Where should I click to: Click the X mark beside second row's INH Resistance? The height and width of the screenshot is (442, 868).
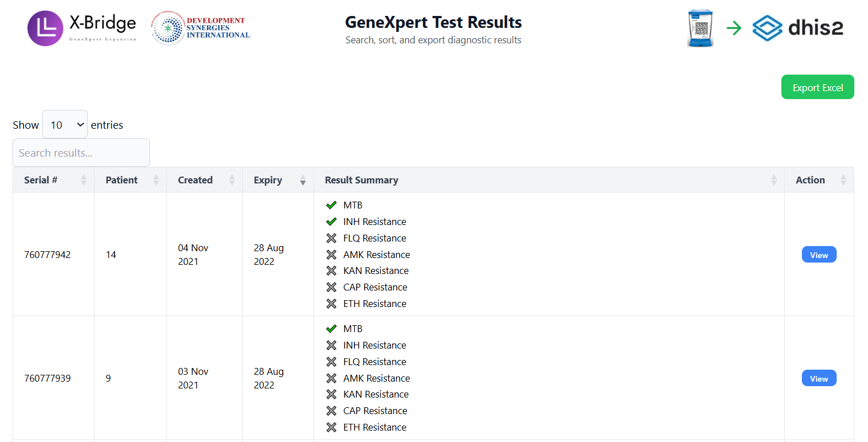tap(331, 345)
